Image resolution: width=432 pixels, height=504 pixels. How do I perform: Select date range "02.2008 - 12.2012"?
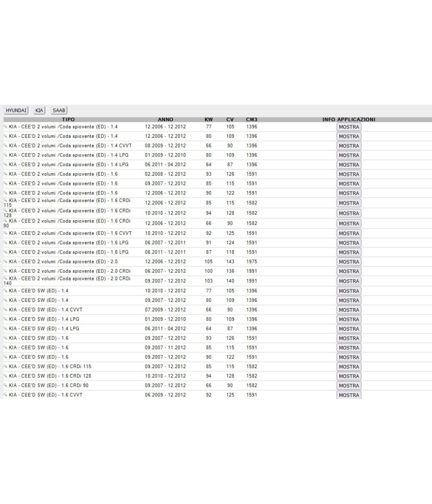pos(165,174)
